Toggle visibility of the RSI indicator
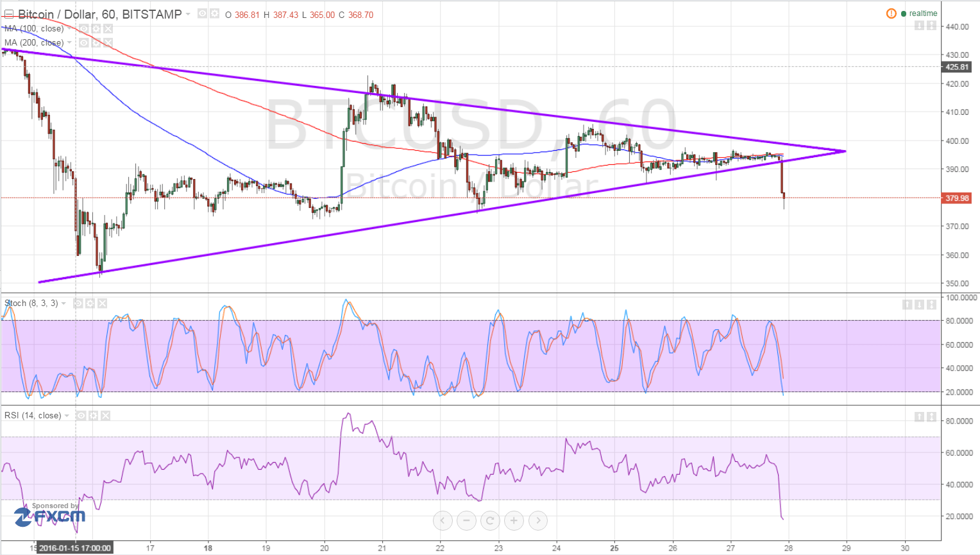Screen dimensions: 980x555 coord(81,415)
